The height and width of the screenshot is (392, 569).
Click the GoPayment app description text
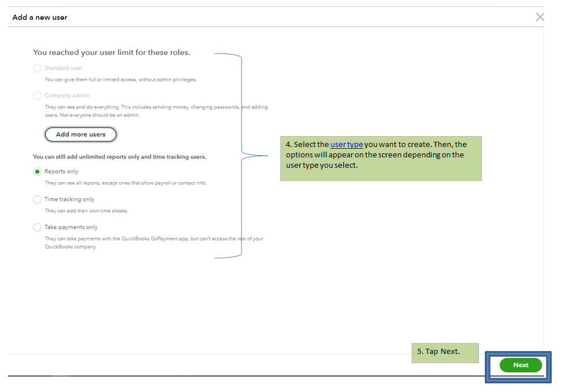pos(153,243)
